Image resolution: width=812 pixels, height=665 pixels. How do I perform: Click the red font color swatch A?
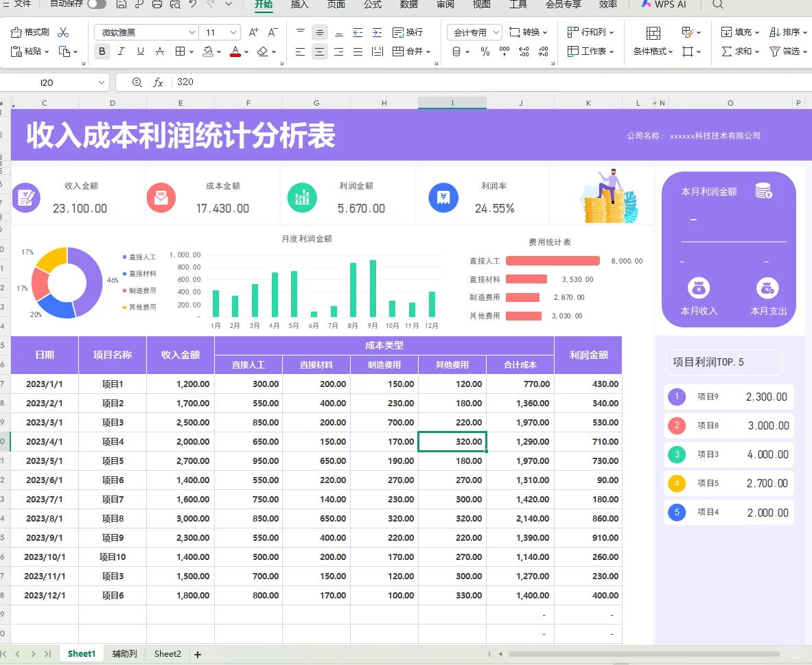235,51
